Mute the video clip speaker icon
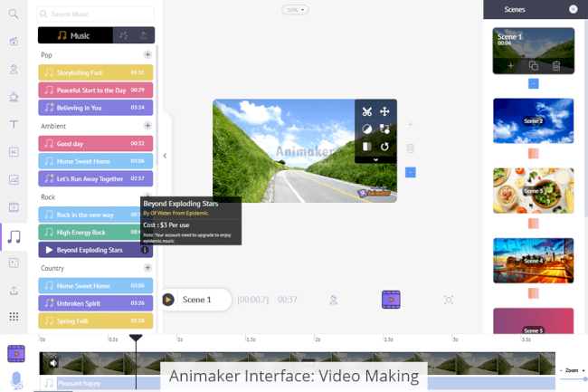The width and height of the screenshot is (588, 392). click(x=53, y=363)
